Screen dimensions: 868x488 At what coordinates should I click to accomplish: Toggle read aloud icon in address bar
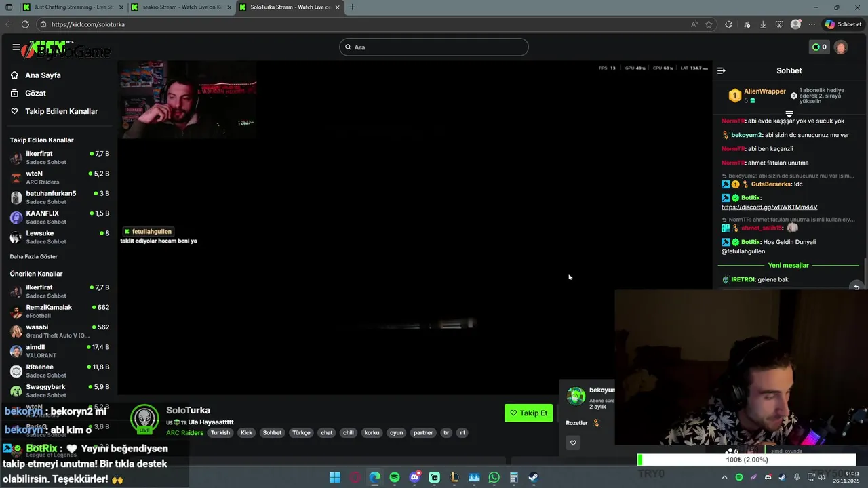(694, 24)
